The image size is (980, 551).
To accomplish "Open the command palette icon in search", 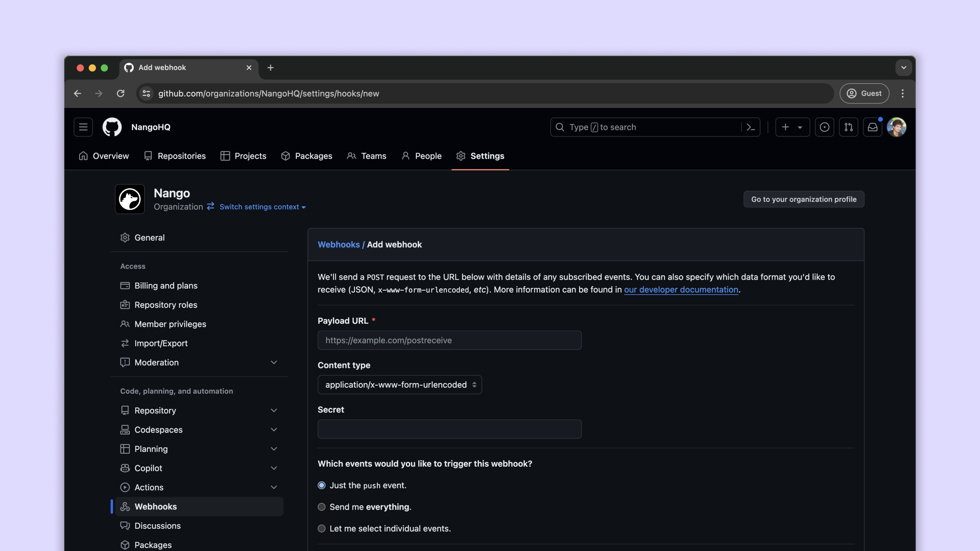I will click(750, 127).
